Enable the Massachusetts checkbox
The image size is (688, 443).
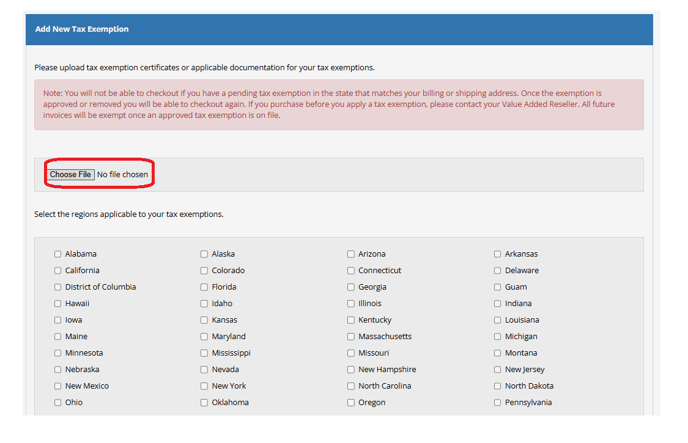coord(351,337)
